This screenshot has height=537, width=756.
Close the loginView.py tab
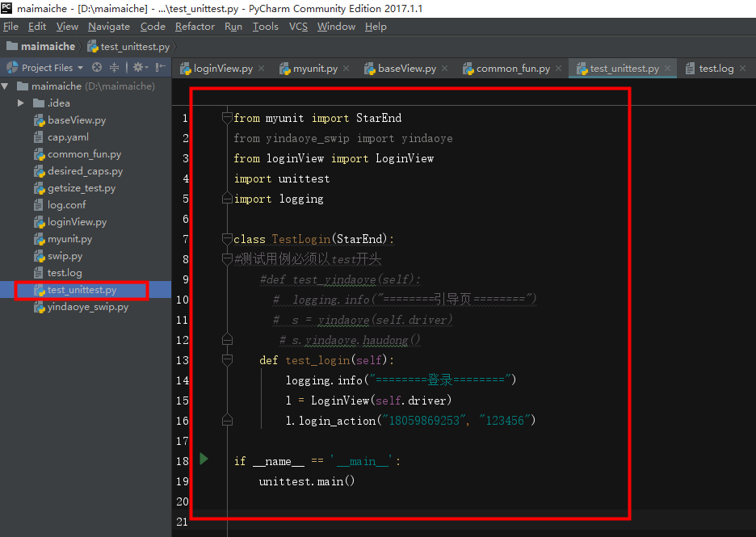262,69
